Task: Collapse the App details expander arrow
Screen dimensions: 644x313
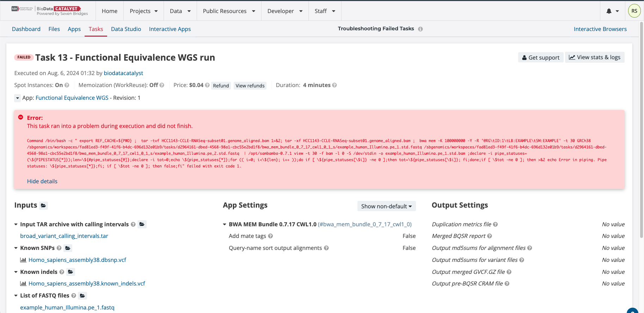Action: (x=17, y=98)
